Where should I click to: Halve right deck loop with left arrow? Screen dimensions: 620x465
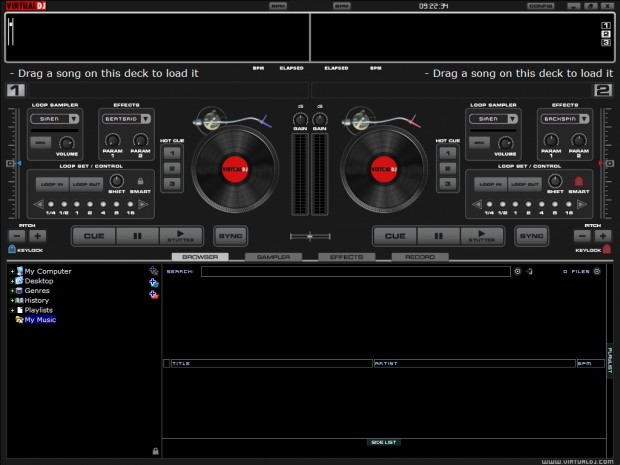coord(477,204)
